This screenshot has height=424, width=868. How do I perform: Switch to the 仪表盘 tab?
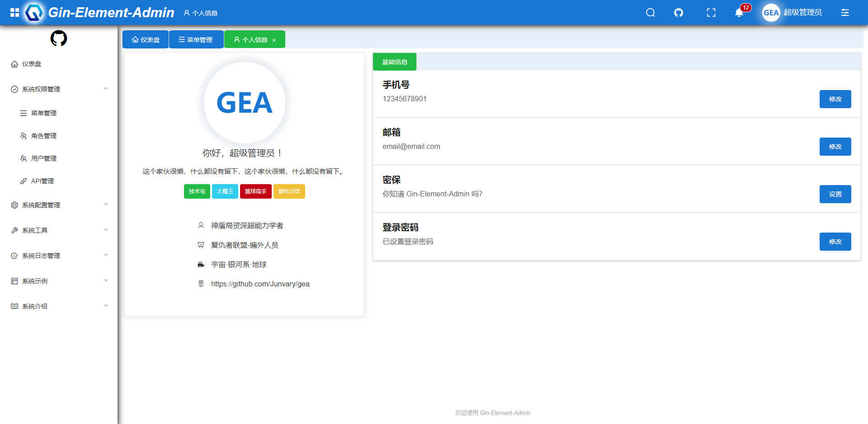click(x=145, y=39)
